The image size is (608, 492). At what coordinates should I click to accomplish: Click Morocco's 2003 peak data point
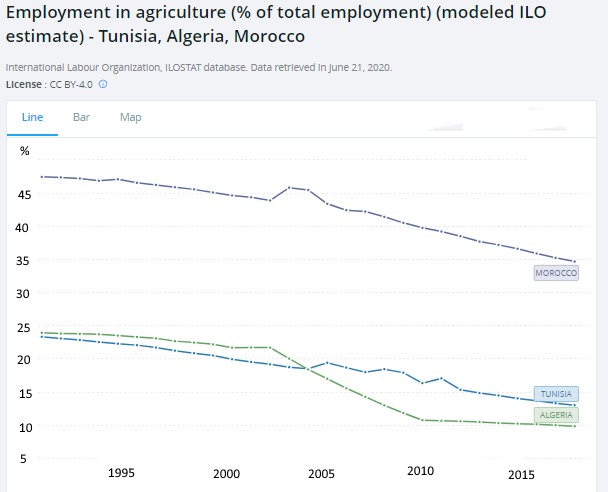click(x=289, y=188)
